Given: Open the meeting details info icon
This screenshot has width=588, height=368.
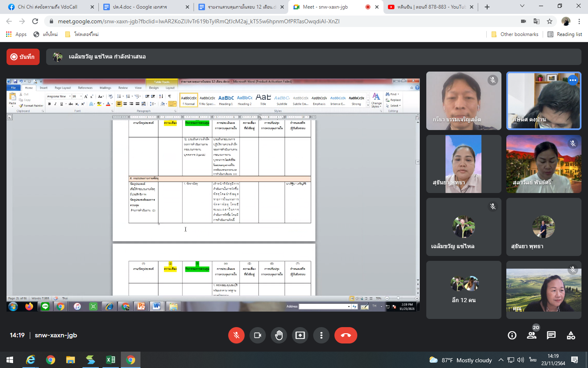Looking at the screenshot, I should coord(512,335).
